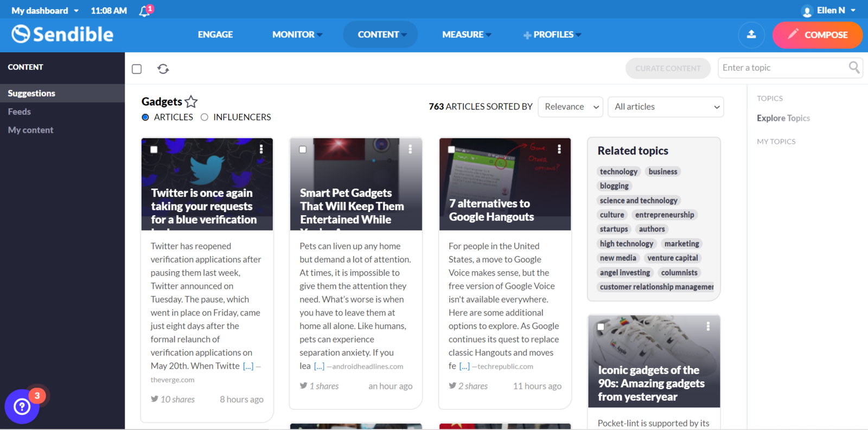Click the refresh content icon
The width and height of the screenshot is (868, 430).
pyautogui.click(x=163, y=69)
